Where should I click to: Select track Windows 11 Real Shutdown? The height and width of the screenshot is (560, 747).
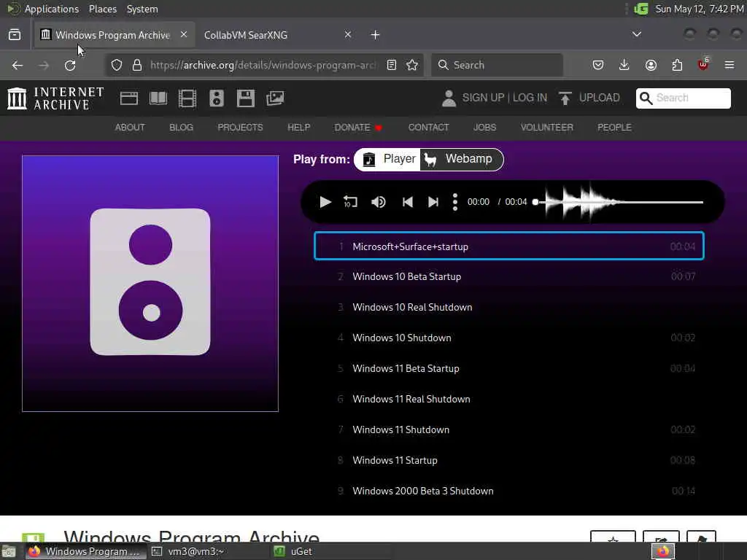[508, 399]
